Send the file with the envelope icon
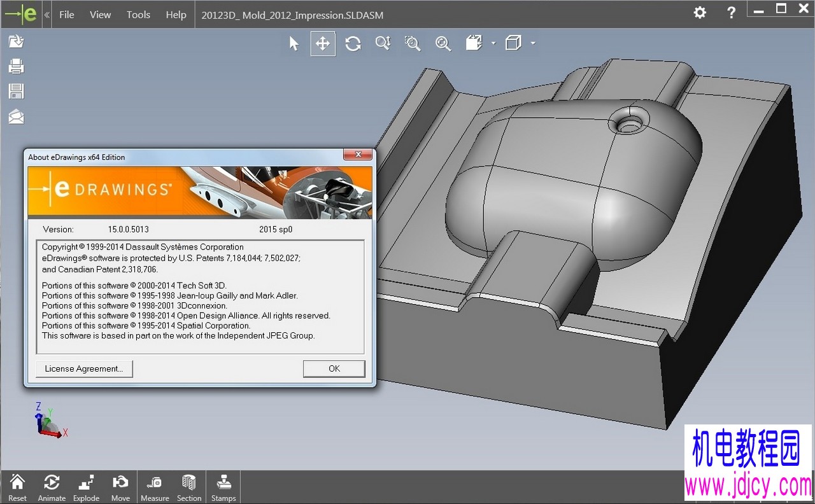The width and height of the screenshot is (815, 504). tap(16, 116)
